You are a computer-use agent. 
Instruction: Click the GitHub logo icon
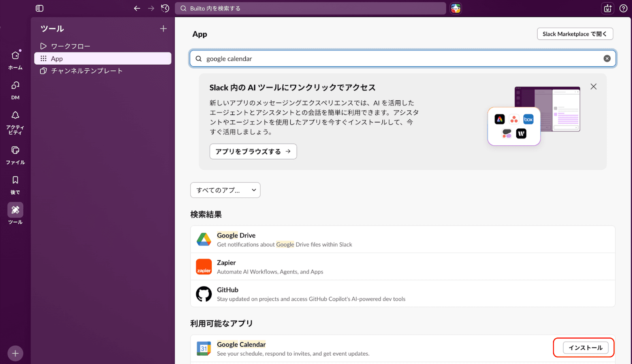[204, 294]
